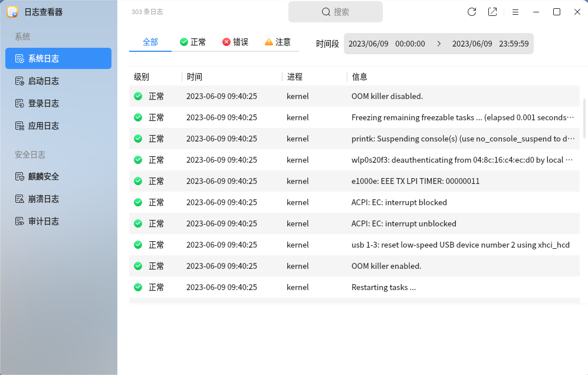Refresh the log list
This screenshot has height=375, width=588.
(x=471, y=12)
